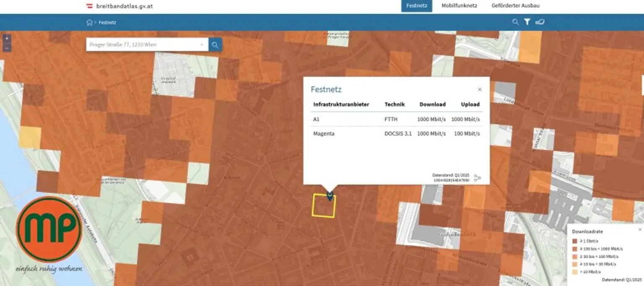644x286 pixels.
Task: Click the map location pin marker
Action: pos(330,196)
